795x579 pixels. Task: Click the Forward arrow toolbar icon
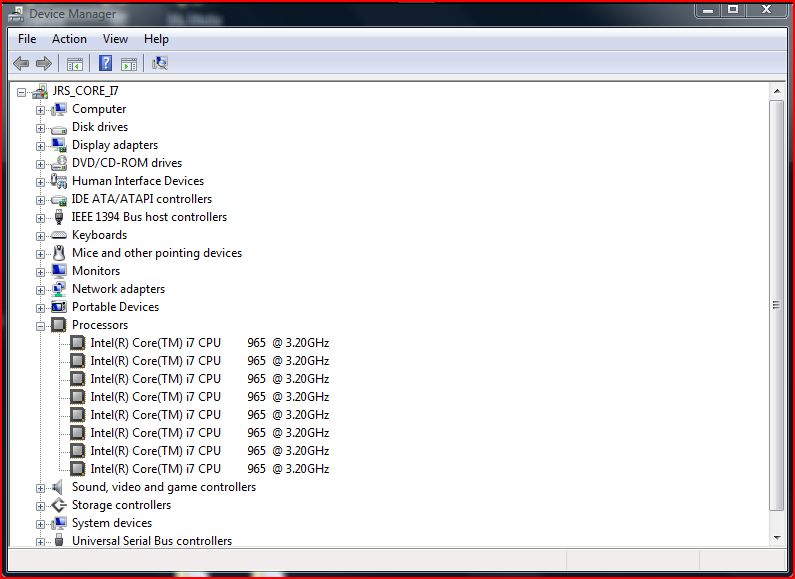point(44,63)
